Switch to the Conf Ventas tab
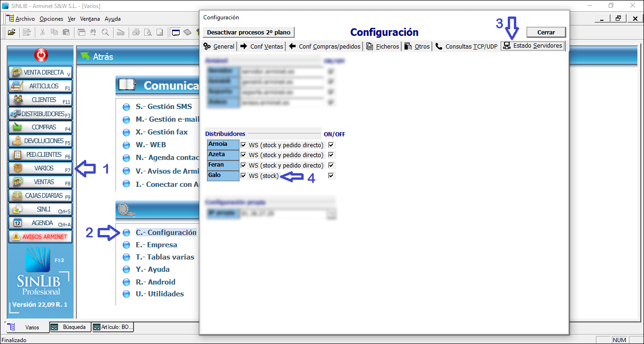 pyautogui.click(x=262, y=46)
